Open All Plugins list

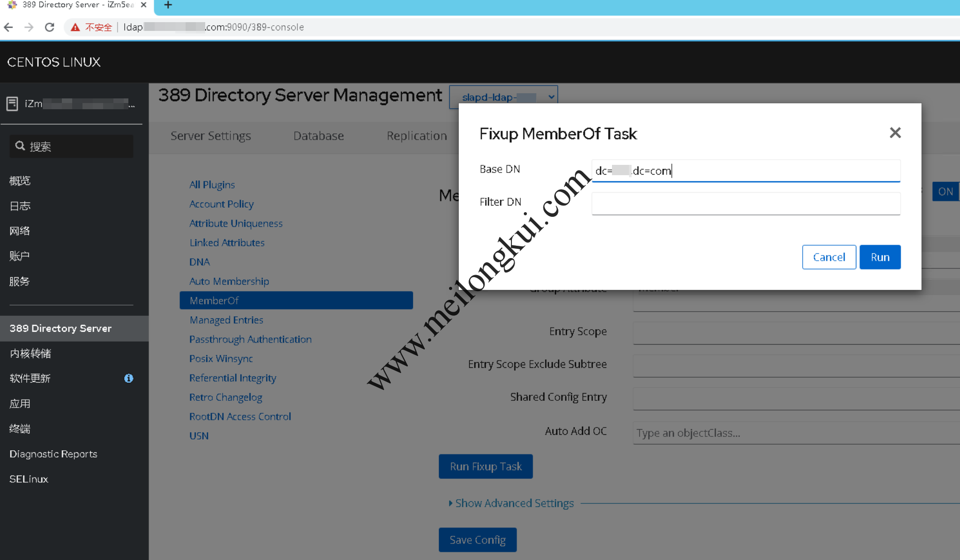212,184
